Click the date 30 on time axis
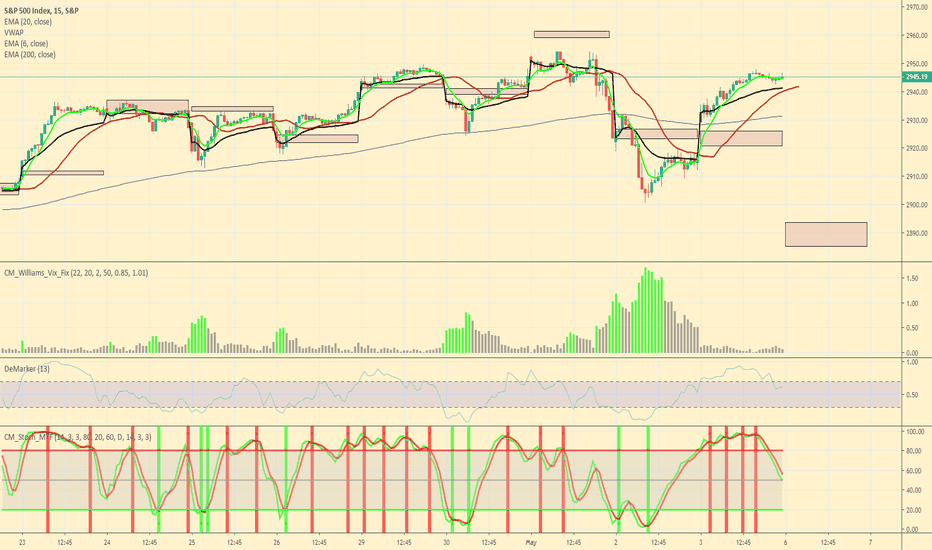This screenshot has width=932, height=550. [446, 542]
